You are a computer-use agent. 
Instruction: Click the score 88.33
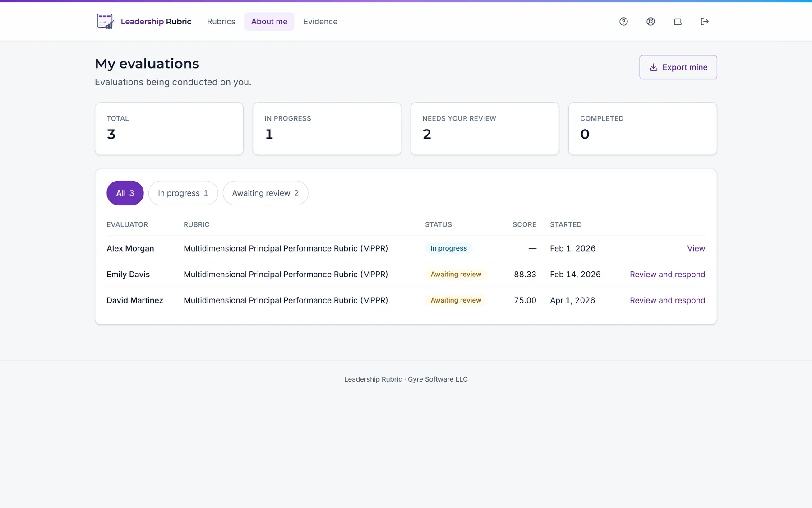click(x=525, y=274)
